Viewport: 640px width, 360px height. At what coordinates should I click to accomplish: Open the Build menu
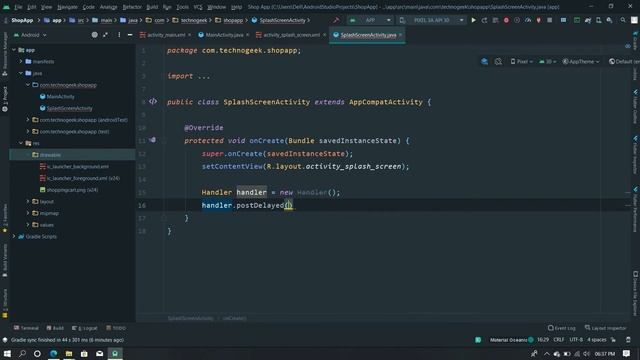(152, 7)
